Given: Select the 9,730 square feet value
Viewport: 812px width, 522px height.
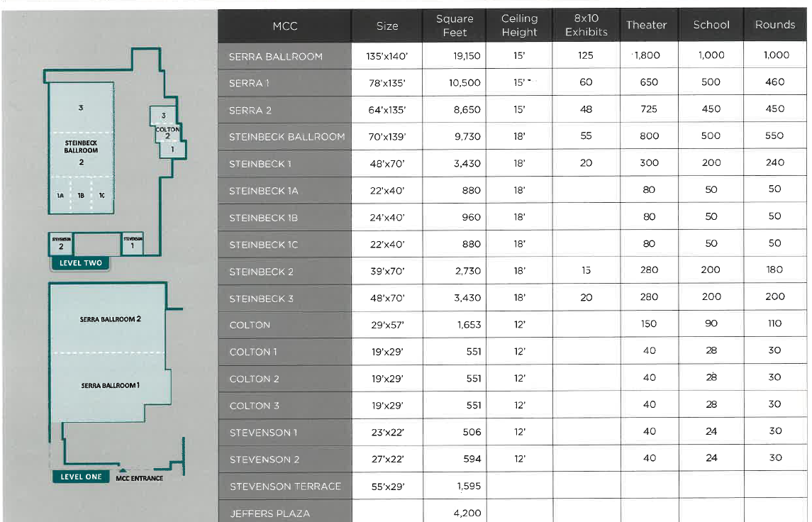Looking at the screenshot, I should (467, 136).
